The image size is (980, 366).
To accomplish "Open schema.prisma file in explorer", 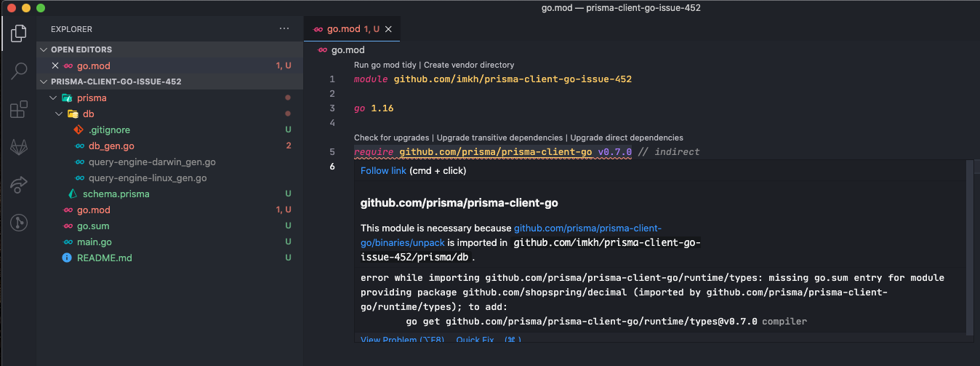I will [116, 194].
